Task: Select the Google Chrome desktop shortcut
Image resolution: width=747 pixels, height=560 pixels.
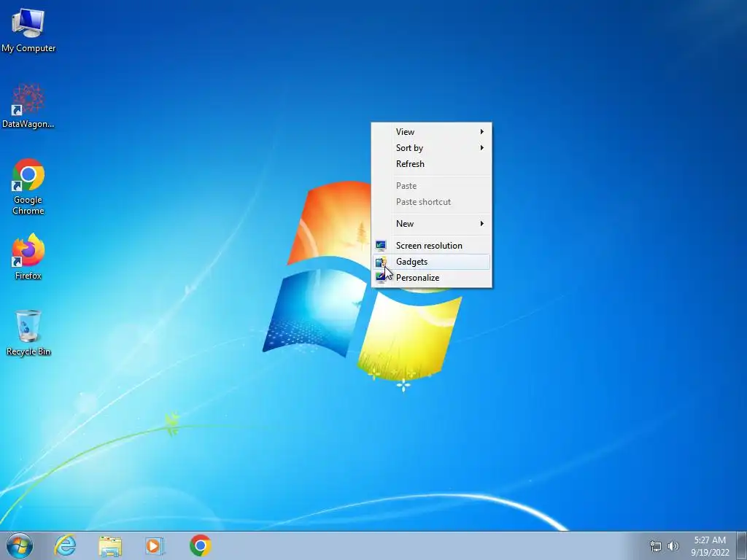Action: point(28,187)
